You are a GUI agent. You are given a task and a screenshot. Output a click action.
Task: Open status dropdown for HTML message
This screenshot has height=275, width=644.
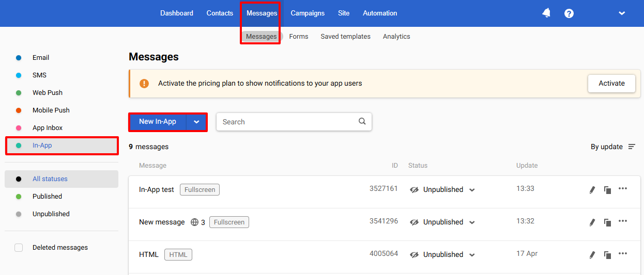472,255
